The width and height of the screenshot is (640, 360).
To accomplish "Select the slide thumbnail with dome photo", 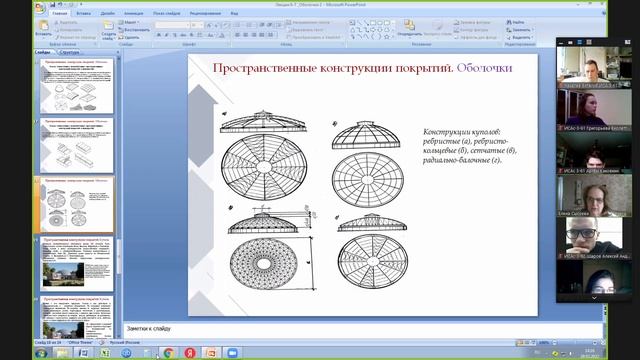I will (77, 264).
